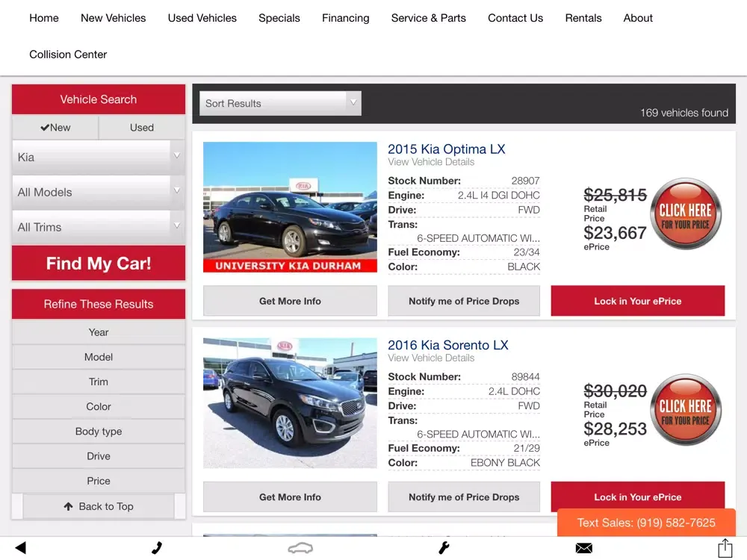Expand the Trim refine filter
Screen dimensions: 747x560
pyautogui.click(x=99, y=382)
